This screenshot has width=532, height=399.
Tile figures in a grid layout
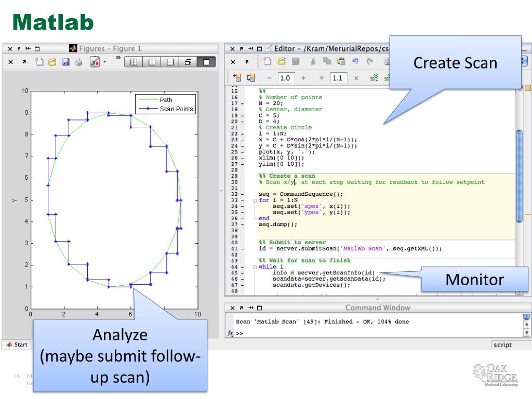pyautogui.click(x=134, y=62)
